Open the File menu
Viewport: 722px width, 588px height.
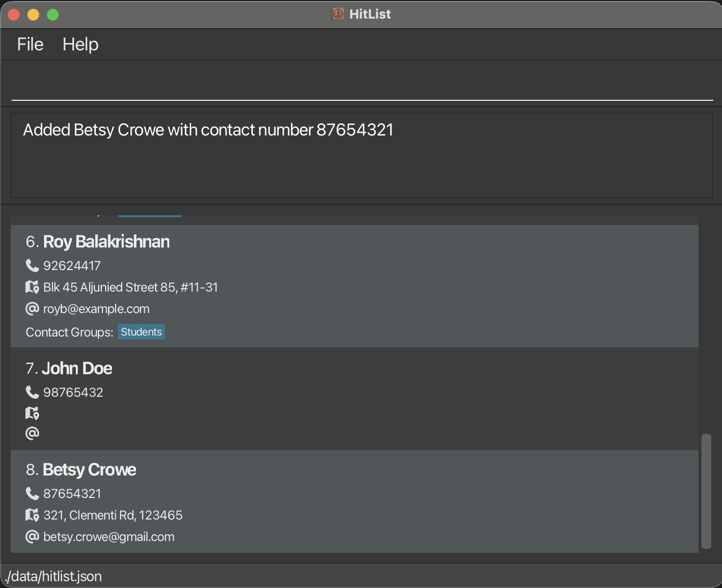pos(30,45)
